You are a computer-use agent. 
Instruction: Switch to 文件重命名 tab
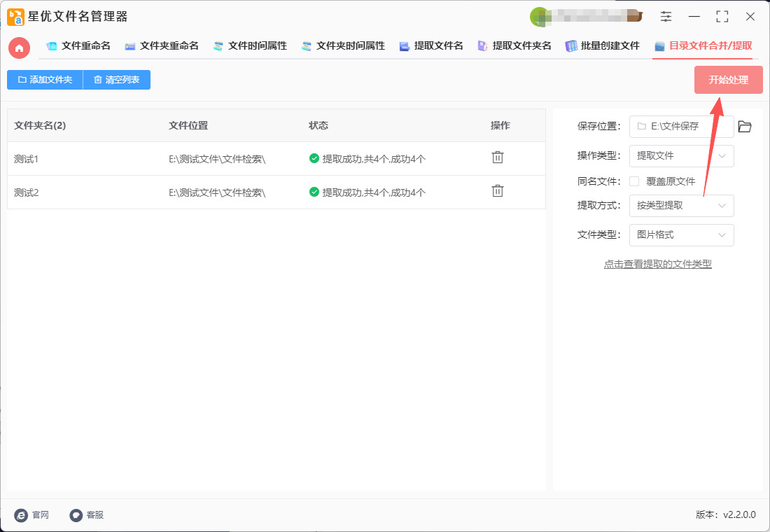78,46
